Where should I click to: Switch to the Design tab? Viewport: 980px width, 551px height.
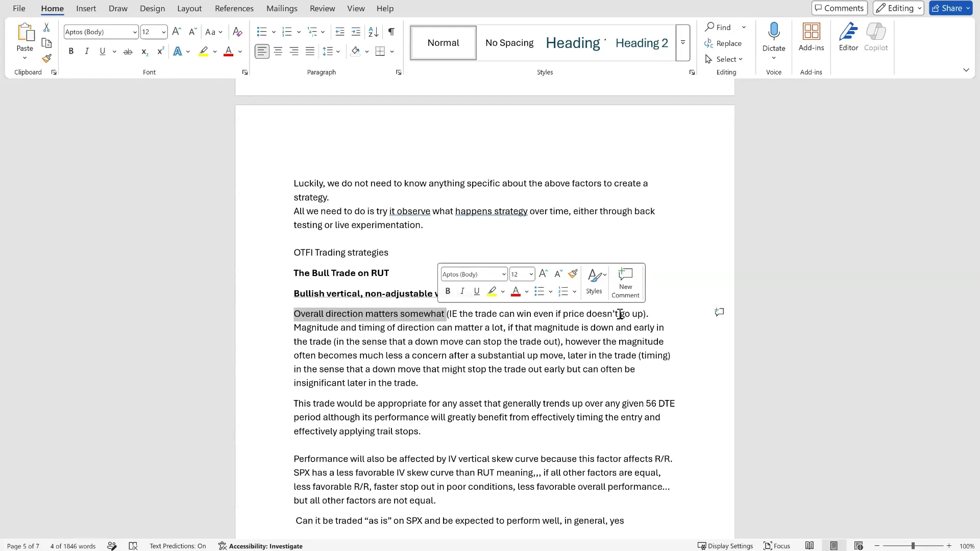pos(152,9)
